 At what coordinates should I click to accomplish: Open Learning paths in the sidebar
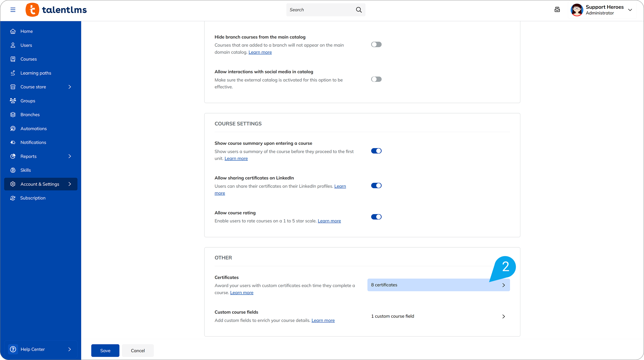(x=36, y=73)
